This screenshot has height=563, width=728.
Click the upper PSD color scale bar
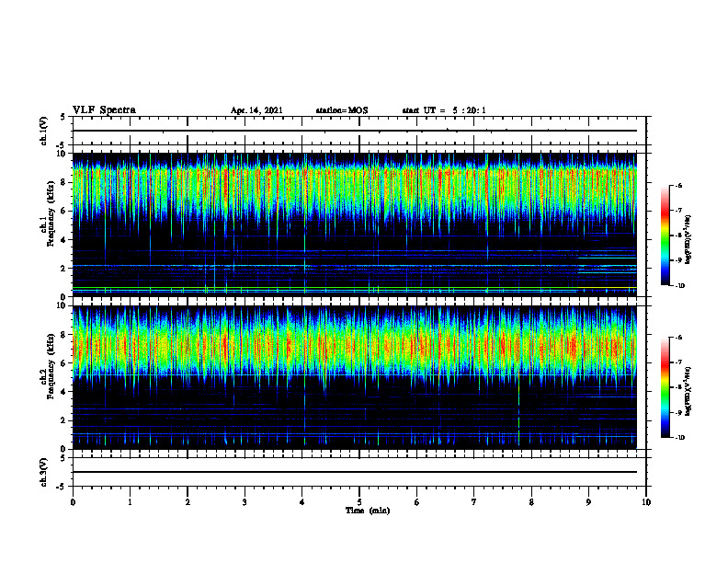pyautogui.click(x=665, y=236)
